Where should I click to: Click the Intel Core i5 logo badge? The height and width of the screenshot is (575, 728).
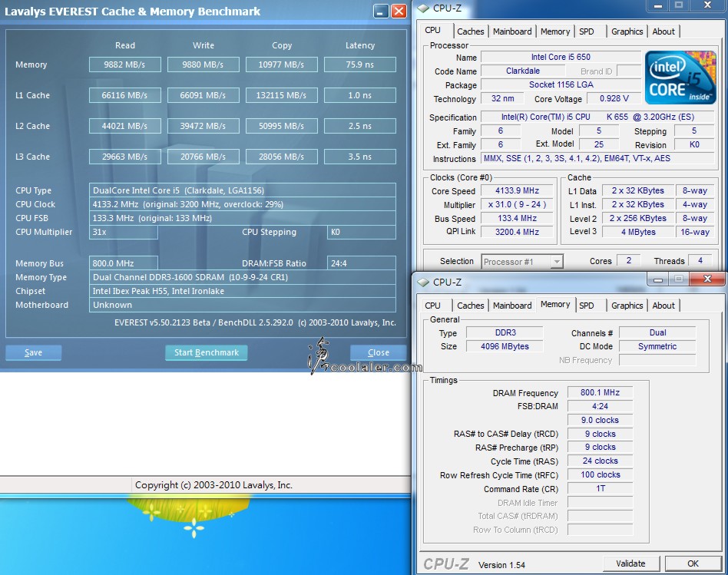[x=680, y=78]
